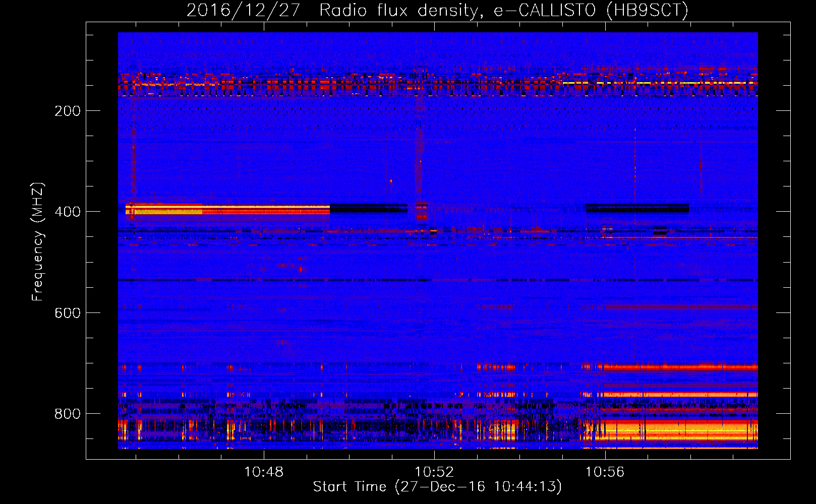Click the '200' frequency tick label

pos(68,111)
